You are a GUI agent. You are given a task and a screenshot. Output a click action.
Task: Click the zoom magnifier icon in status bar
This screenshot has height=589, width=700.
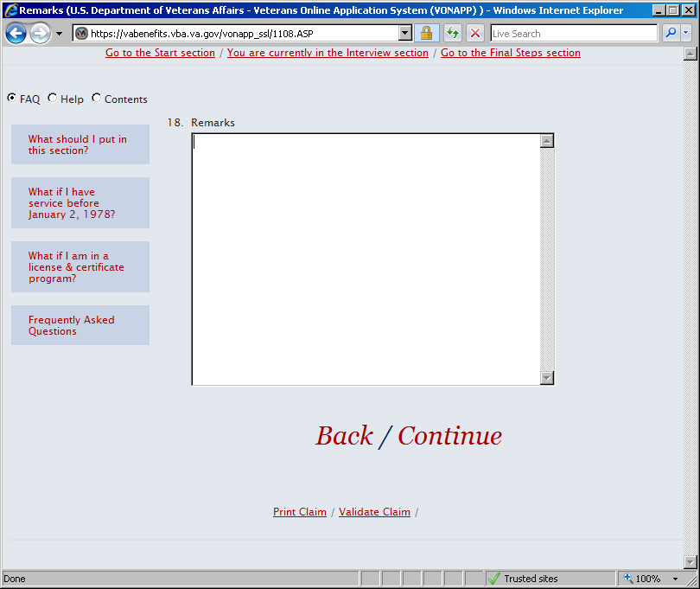(x=628, y=579)
